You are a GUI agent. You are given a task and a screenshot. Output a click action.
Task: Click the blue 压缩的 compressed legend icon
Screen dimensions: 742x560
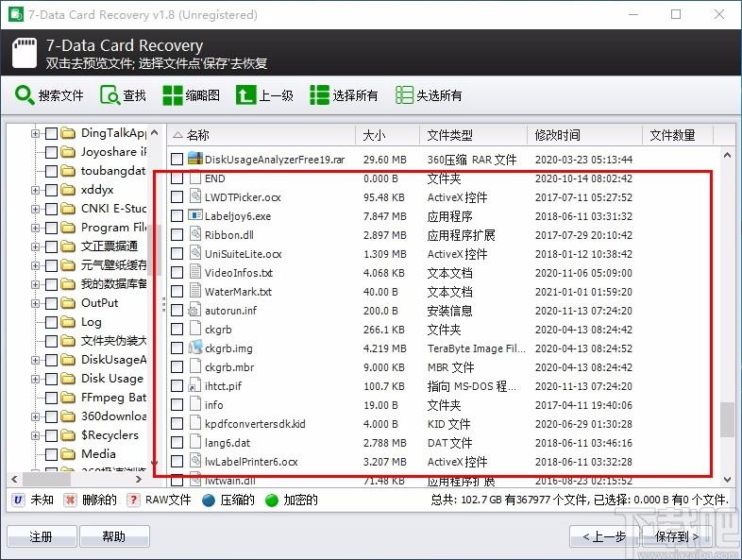(x=209, y=500)
